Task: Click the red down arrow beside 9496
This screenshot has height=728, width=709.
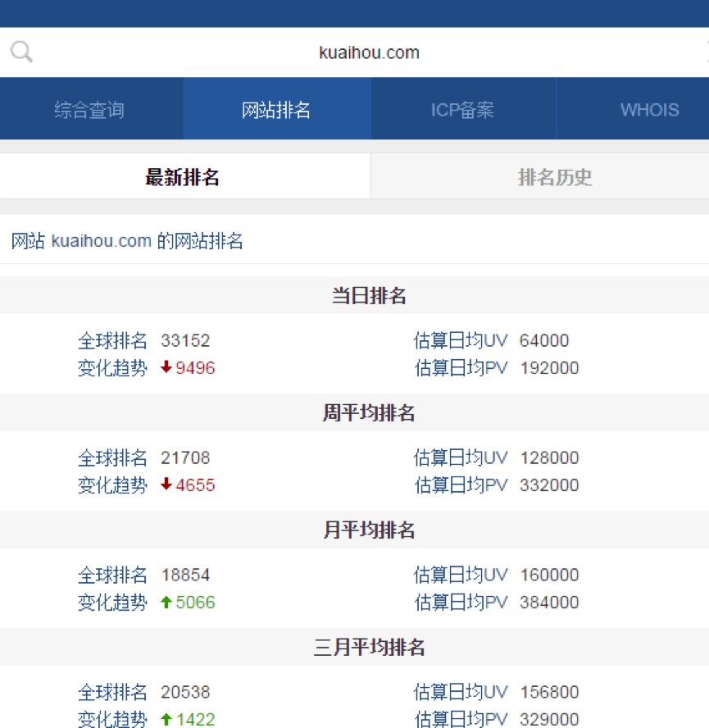Action: 166,367
